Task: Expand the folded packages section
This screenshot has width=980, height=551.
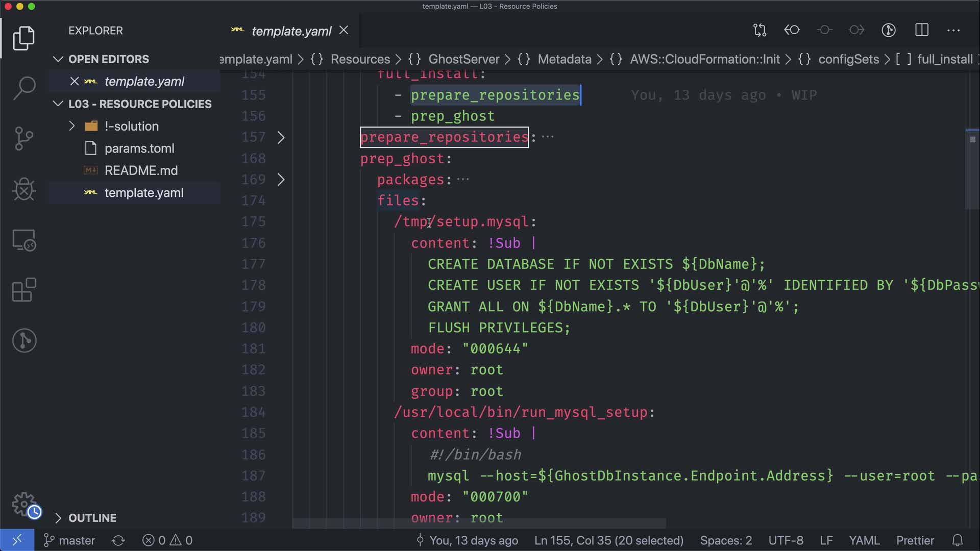Action: point(281,180)
